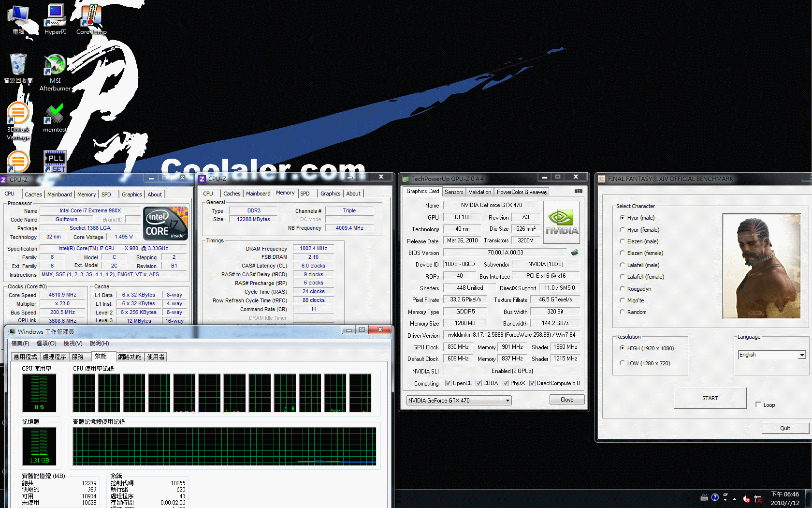Open Caches tab in CPU-Z Memory window
This screenshot has height=508, width=812.
232,194
